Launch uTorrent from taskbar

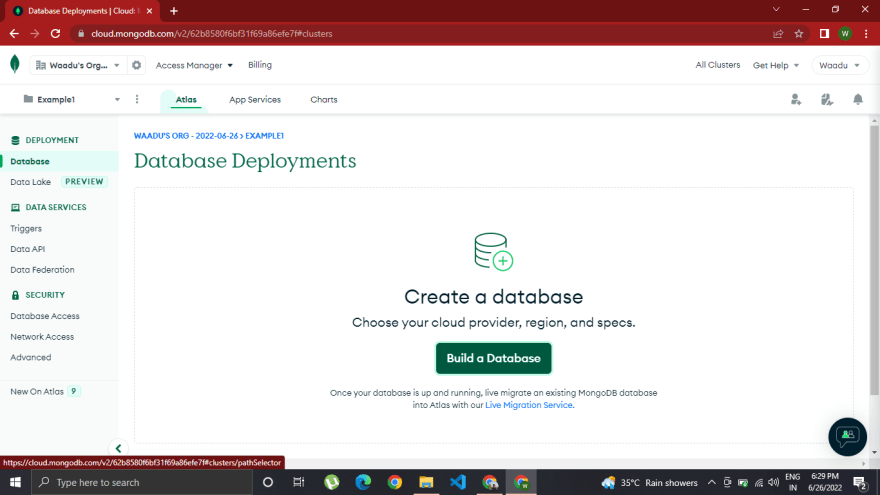[332, 482]
